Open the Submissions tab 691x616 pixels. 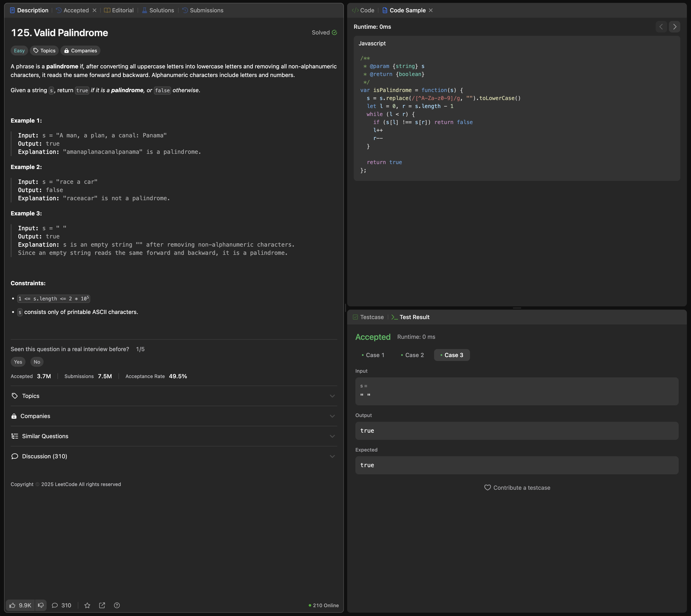(x=203, y=10)
